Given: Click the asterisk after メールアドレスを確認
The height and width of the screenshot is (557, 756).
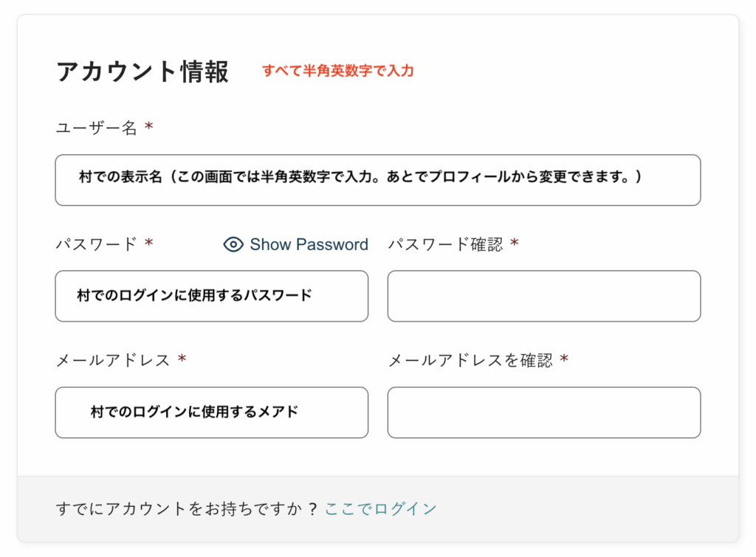Looking at the screenshot, I should [564, 359].
